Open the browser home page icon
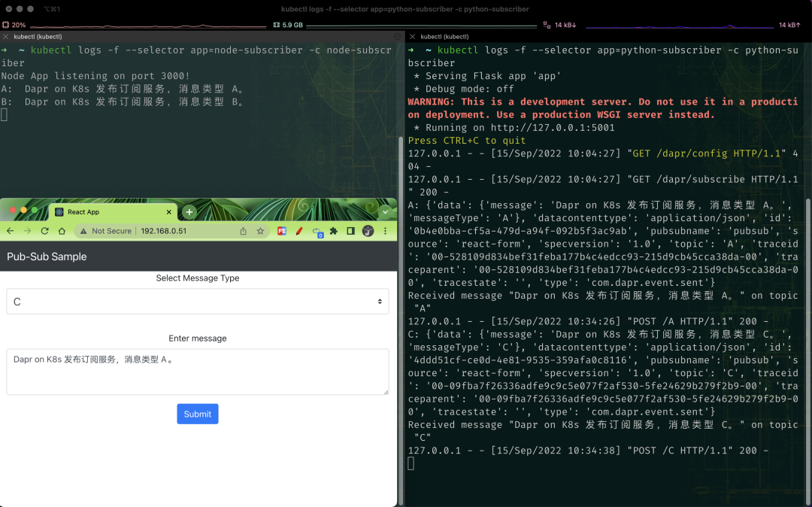812x507 pixels. click(x=62, y=231)
